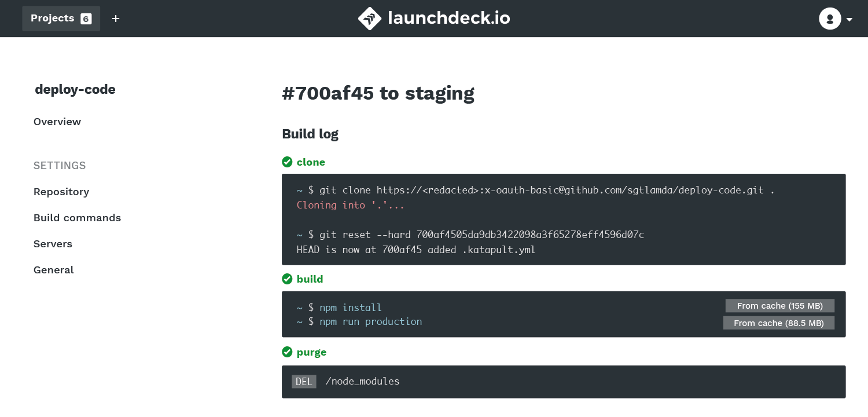Select the '/node_modules' path text
This screenshot has height=417, width=868.
[x=363, y=382]
